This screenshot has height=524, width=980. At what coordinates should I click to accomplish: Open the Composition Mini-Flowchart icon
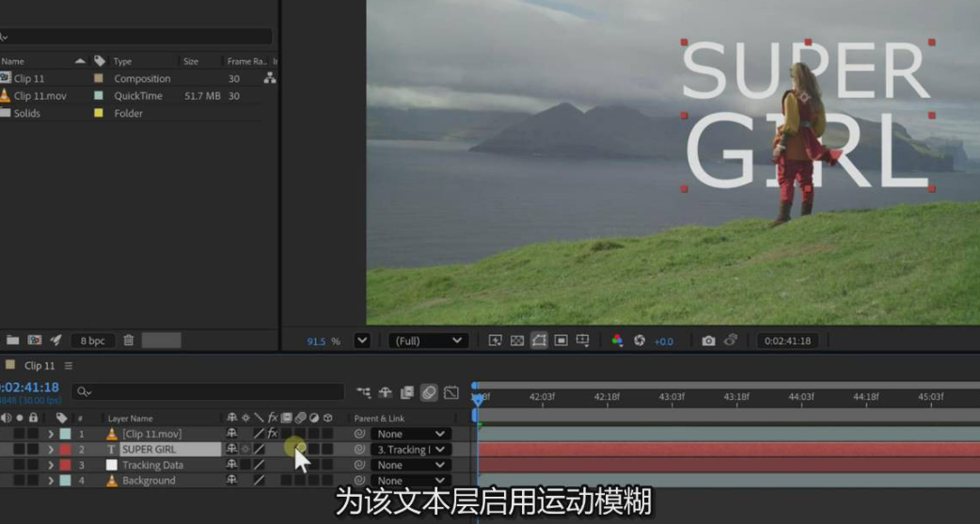[364, 392]
